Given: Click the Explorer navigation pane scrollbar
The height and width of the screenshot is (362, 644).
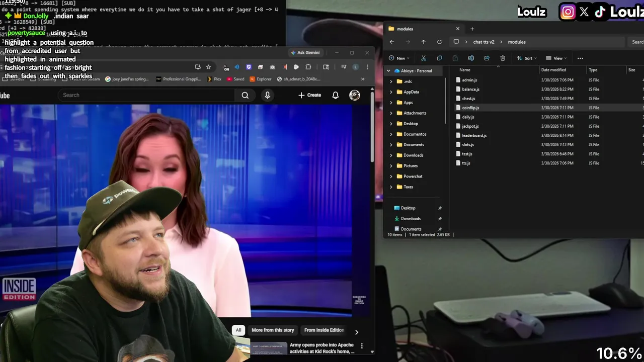Looking at the screenshot, I should pos(445,101).
